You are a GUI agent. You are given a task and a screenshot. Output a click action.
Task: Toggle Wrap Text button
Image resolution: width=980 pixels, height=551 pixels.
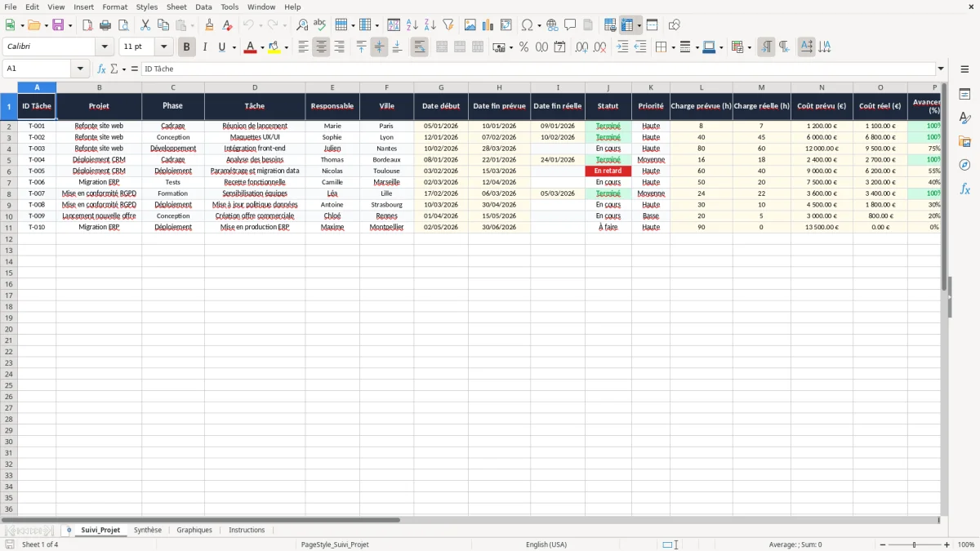click(x=420, y=47)
